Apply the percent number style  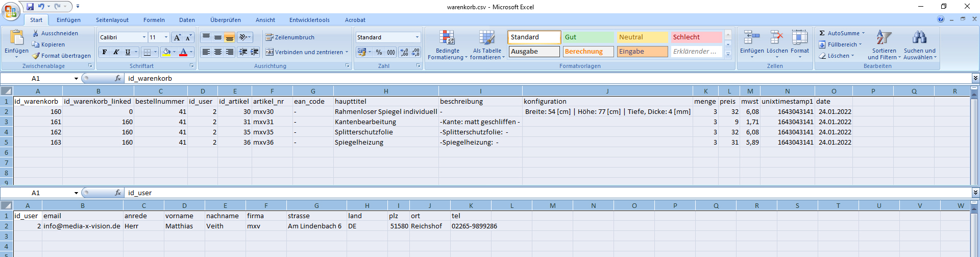(379, 52)
